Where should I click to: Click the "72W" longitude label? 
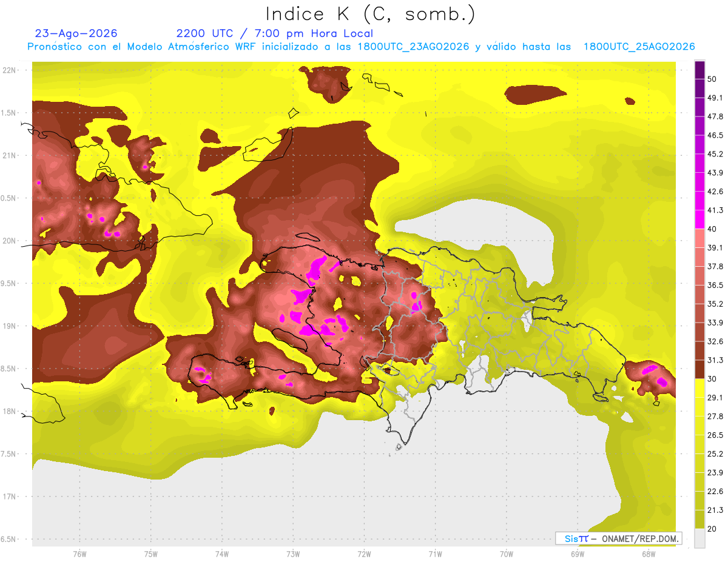click(364, 554)
